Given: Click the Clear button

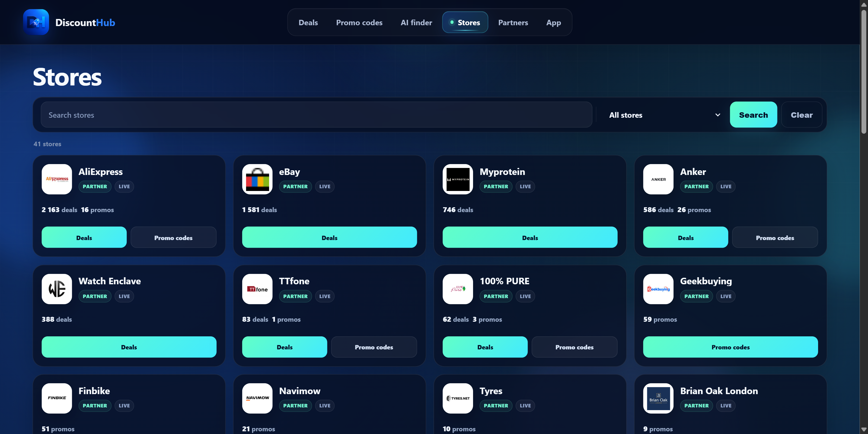Looking at the screenshot, I should [x=802, y=115].
